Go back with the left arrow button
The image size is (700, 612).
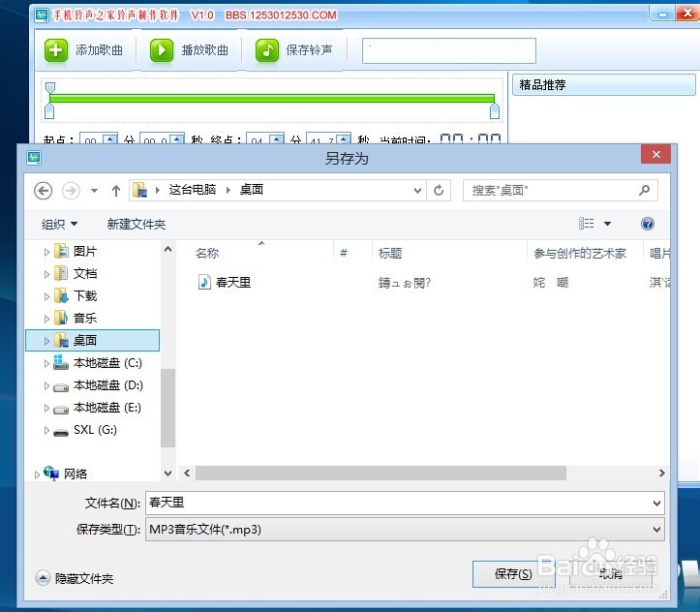[44, 191]
